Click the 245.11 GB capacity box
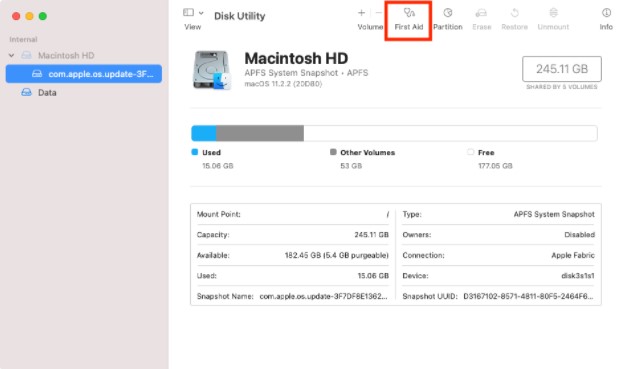This screenshot has width=636, height=369. [x=562, y=69]
